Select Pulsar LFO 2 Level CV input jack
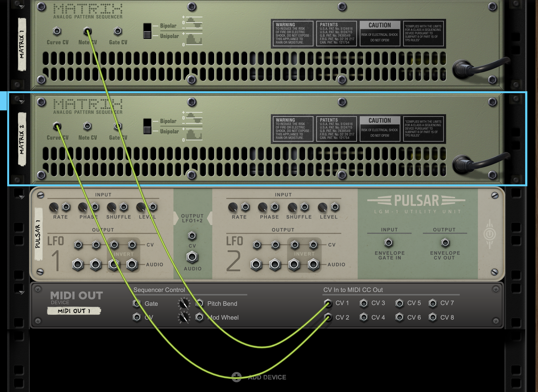Screen dimensions: 538x392 (335, 207)
